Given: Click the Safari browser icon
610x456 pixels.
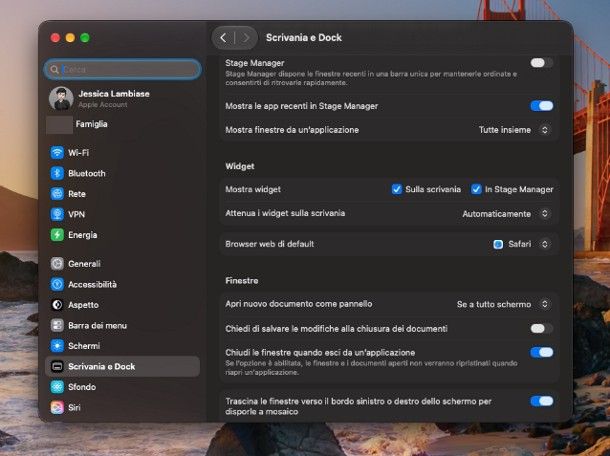Looking at the screenshot, I should tap(498, 244).
